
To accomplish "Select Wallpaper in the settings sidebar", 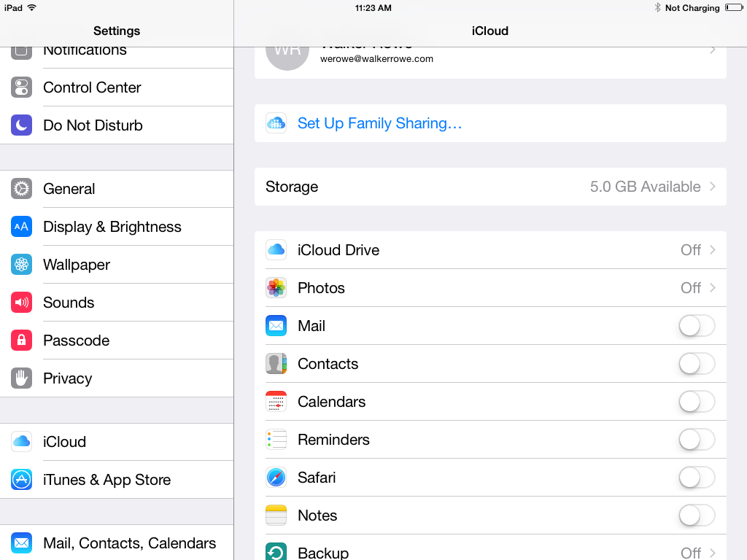I will (117, 264).
